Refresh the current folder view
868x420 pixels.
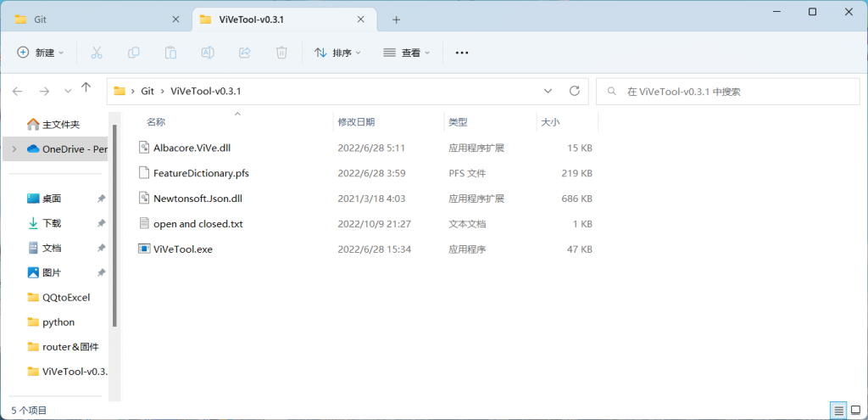(x=575, y=91)
